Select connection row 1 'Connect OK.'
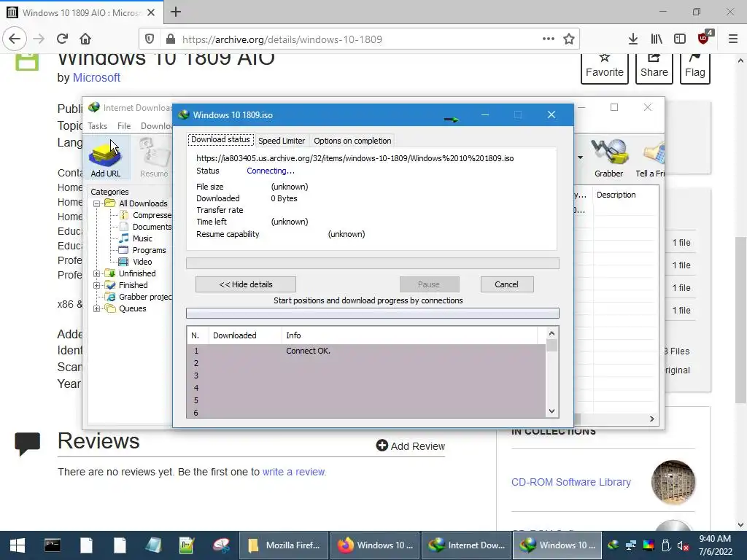The height and width of the screenshot is (560, 747). 366,351
